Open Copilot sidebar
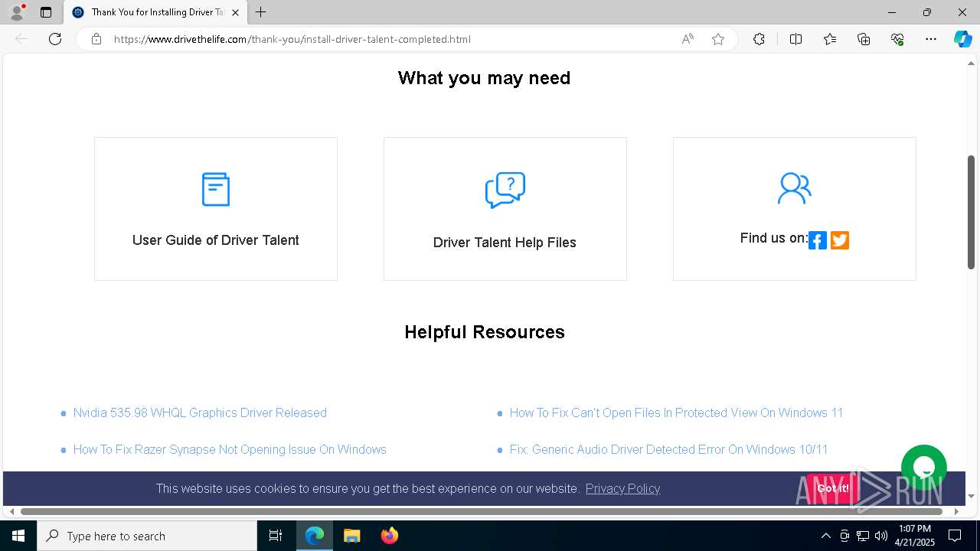The image size is (980, 551). pyautogui.click(x=962, y=39)
